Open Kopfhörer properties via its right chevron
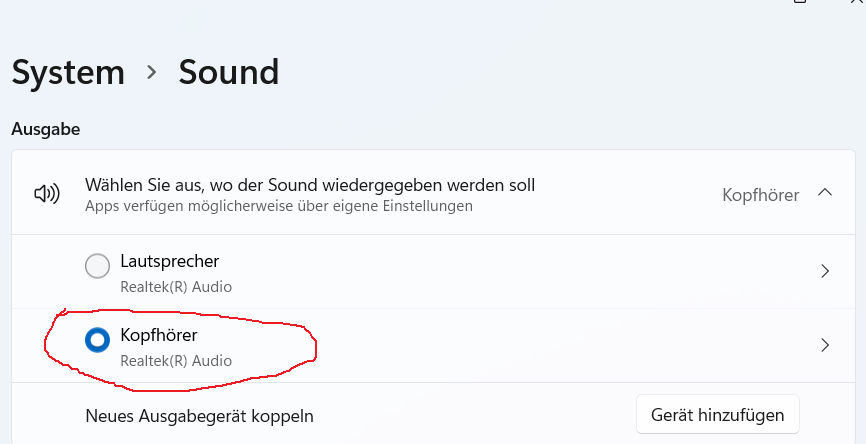Image resolution: width=866 pixels, height=444 pixels. click(825, 345)
